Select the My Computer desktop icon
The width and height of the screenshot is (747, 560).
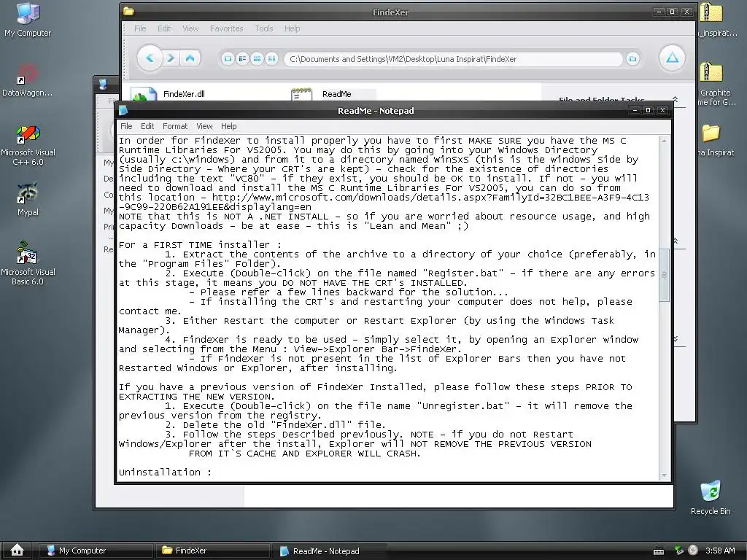(28, 20)
